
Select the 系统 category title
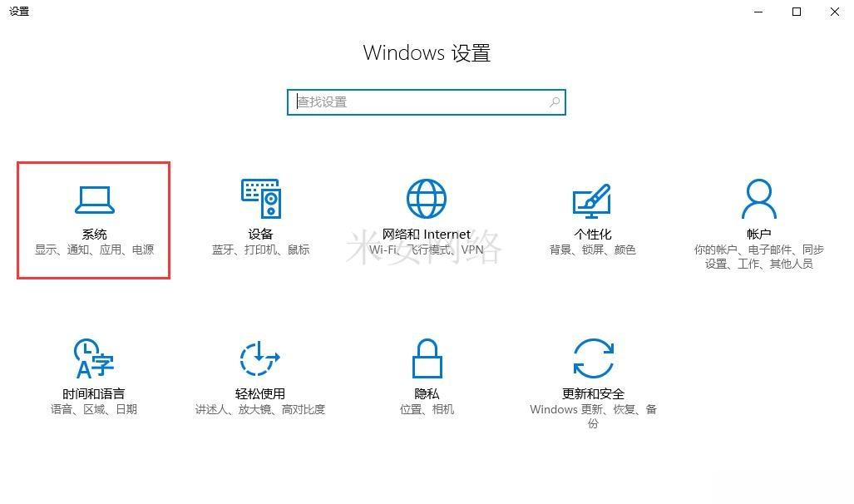94,235
